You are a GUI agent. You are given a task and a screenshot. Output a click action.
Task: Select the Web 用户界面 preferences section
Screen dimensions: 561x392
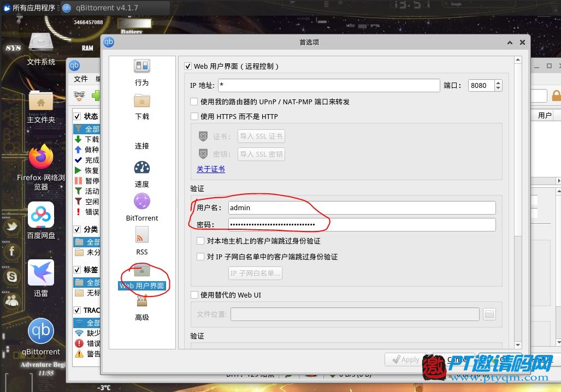pos(142,277)
